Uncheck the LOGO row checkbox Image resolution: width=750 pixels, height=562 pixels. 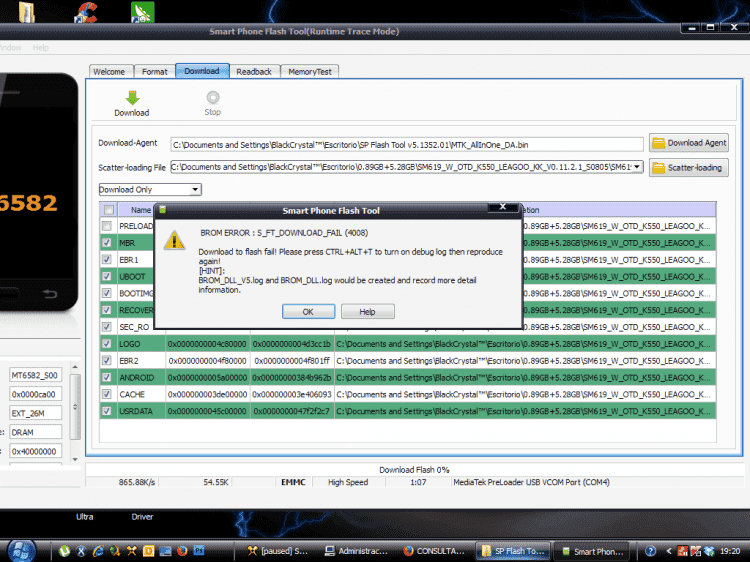point(107,343)
